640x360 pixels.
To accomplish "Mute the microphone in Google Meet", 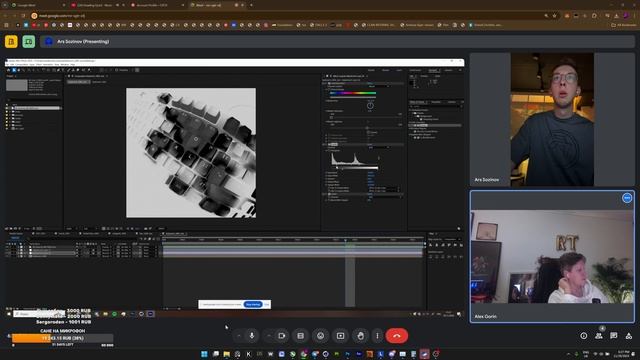I will point(252,336).
